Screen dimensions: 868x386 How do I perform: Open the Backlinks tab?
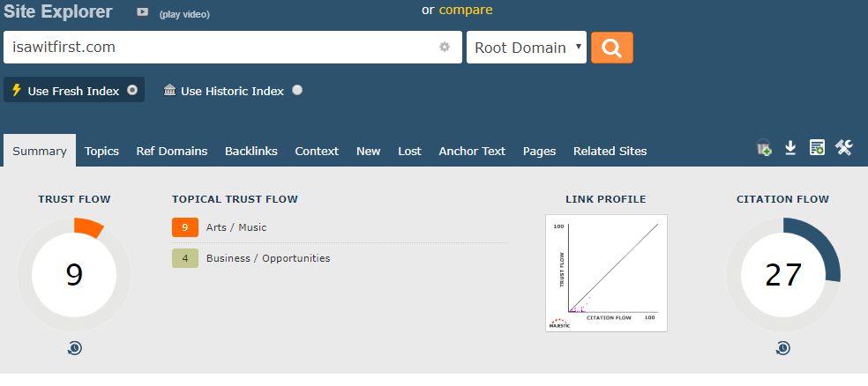[251, 151]
